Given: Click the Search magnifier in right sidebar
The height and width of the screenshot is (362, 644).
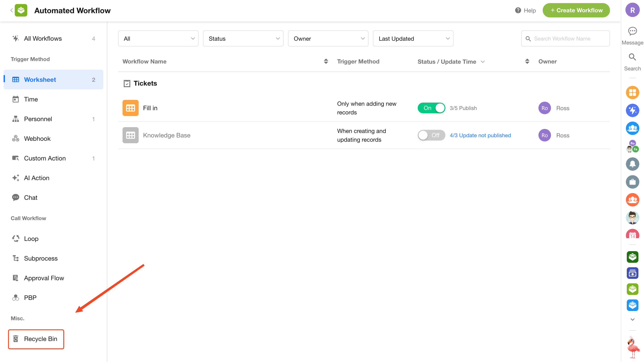Looking at the screenshot, I should point(632,57).
